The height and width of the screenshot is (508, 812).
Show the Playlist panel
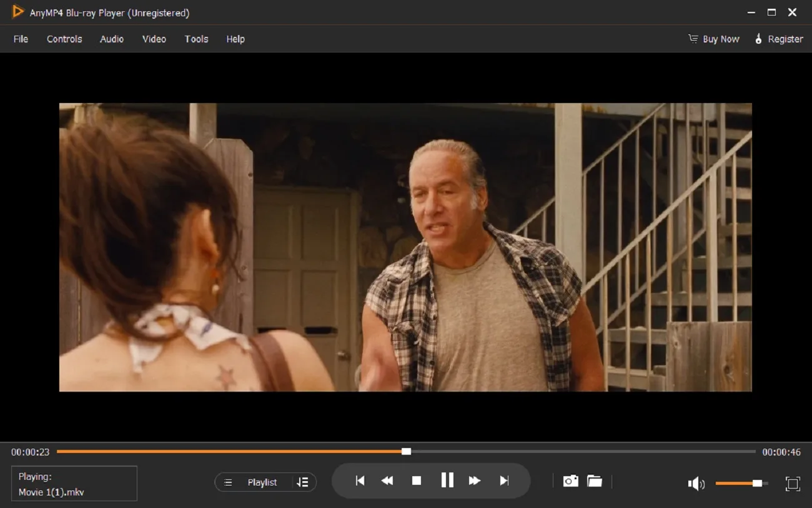255,482
